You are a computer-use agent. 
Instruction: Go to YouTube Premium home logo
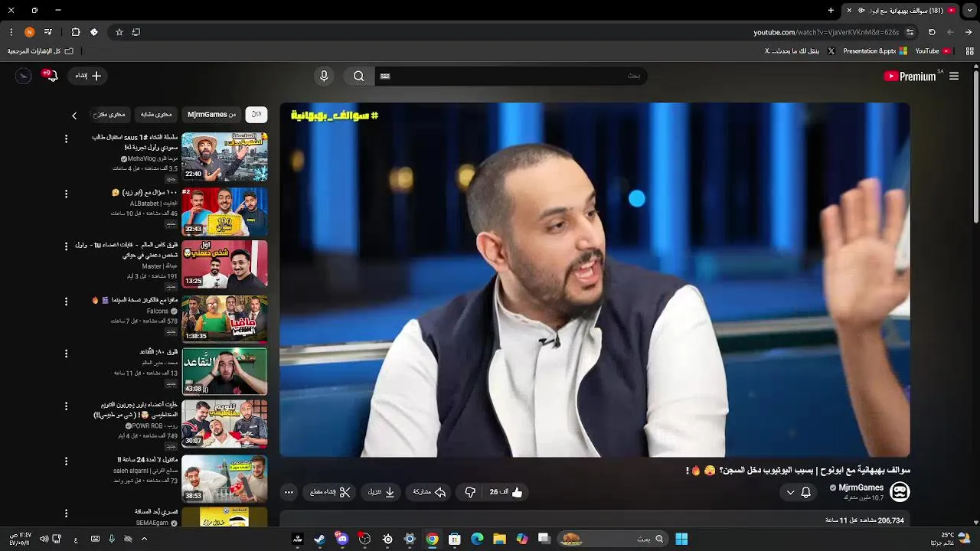910,76
